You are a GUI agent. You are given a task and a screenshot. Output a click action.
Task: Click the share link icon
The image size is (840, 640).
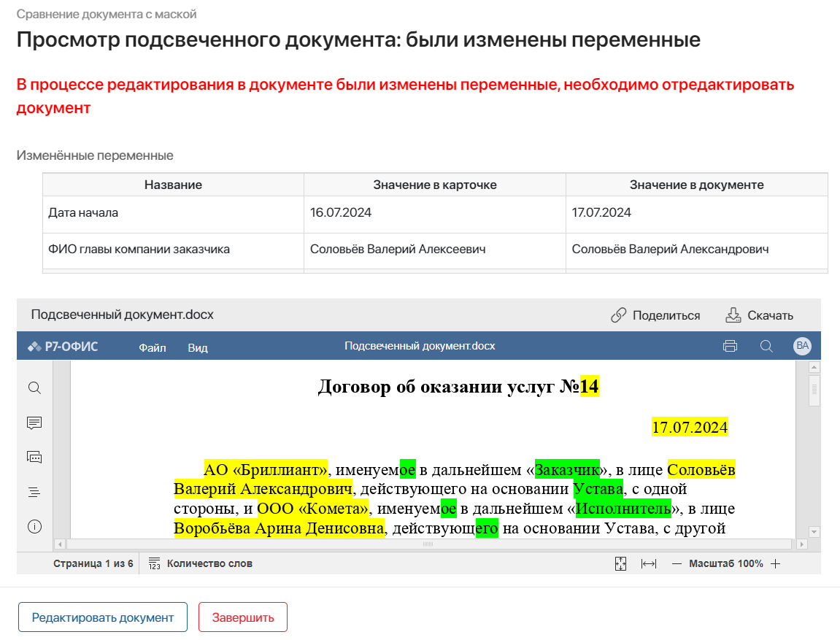click(618, 315)
